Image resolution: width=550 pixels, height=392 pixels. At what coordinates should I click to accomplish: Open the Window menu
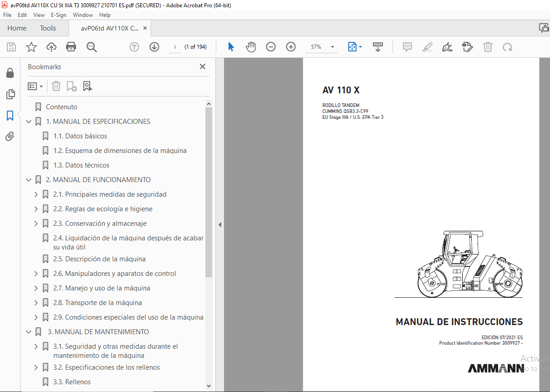83,15
